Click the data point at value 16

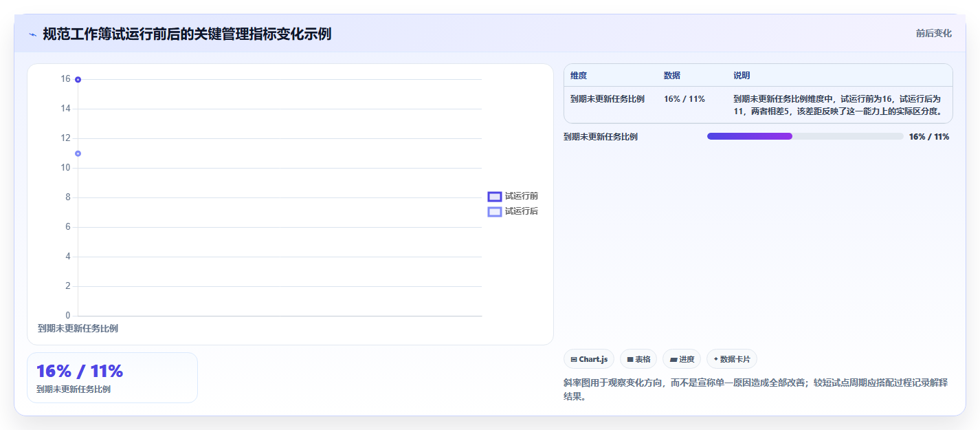[x=78, y=80]
